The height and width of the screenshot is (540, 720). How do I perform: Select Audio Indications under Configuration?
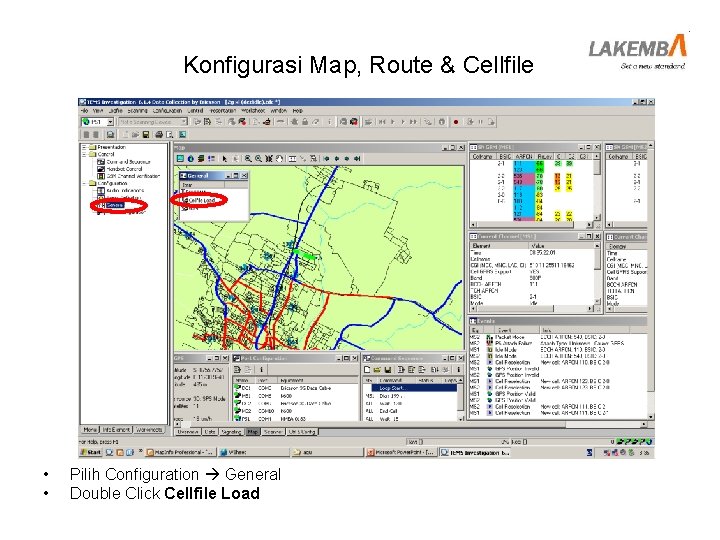coord(120,191)
